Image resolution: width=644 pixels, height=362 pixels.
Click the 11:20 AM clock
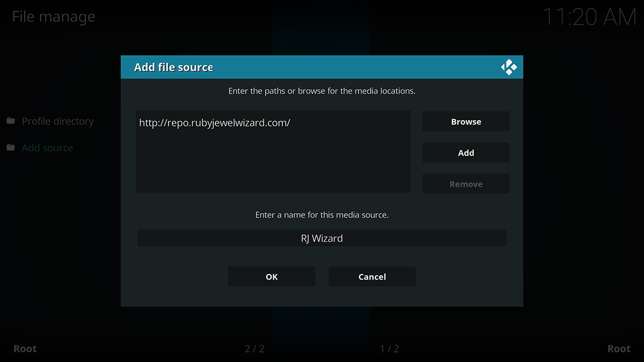pyautogui.click(x=589, y=17)
